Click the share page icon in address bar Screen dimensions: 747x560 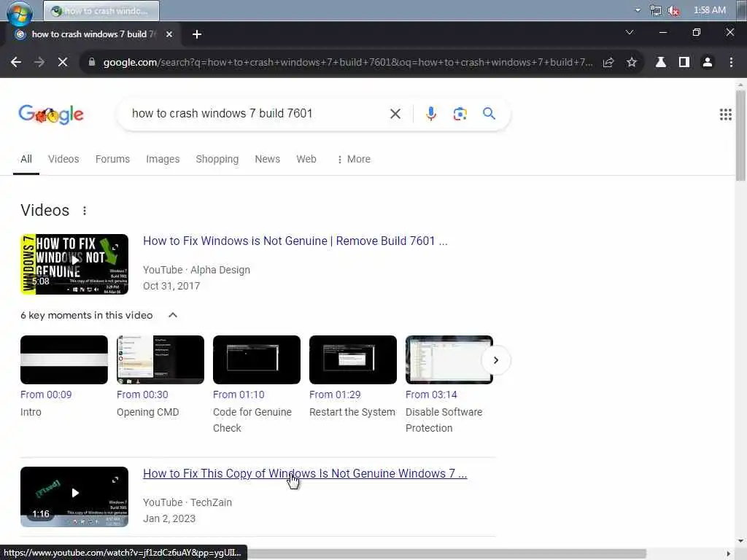pos(608,63)
